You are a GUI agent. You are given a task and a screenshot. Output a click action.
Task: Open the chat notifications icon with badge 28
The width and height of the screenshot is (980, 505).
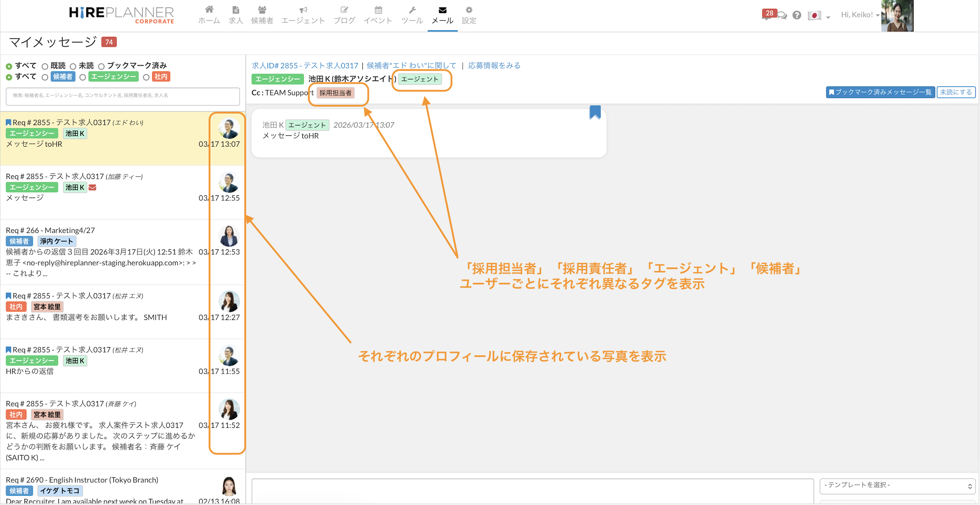tap(781, 16)
